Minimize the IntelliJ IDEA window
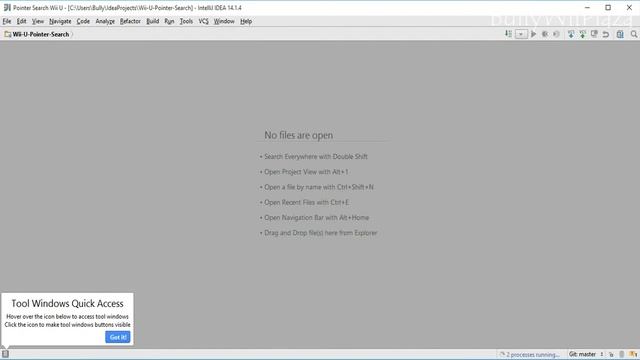 click(x=587, y=8)
